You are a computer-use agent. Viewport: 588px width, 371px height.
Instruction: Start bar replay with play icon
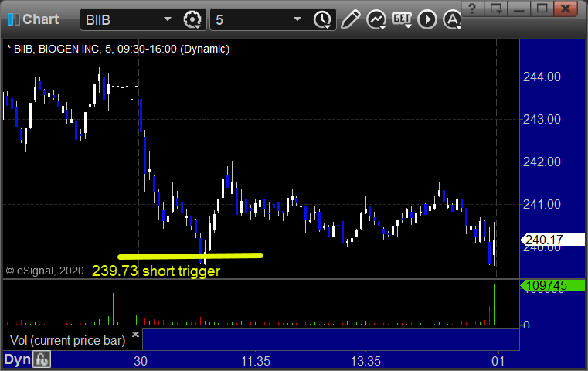[427, 19]
